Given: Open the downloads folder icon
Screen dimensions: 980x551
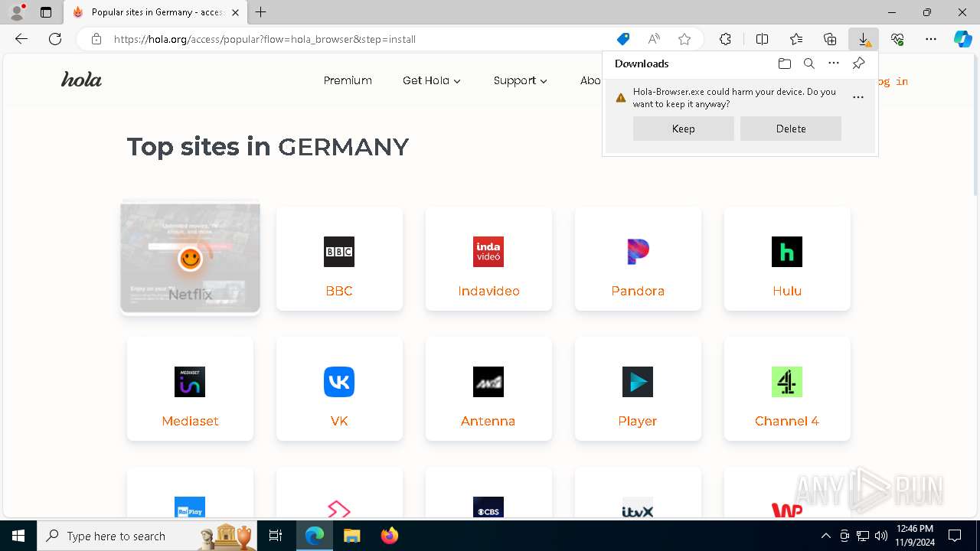Looking at the screenshot, I should click(784, 64).
